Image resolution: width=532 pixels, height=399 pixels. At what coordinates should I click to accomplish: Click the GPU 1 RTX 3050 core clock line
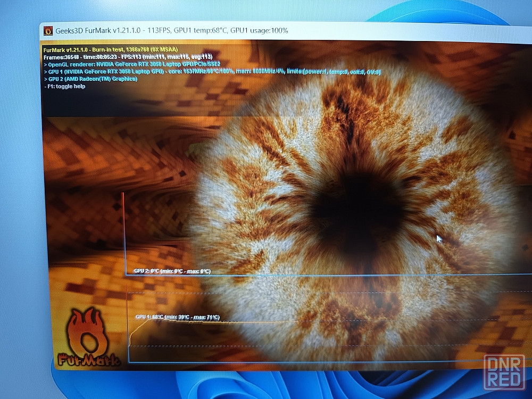point(213,71)
